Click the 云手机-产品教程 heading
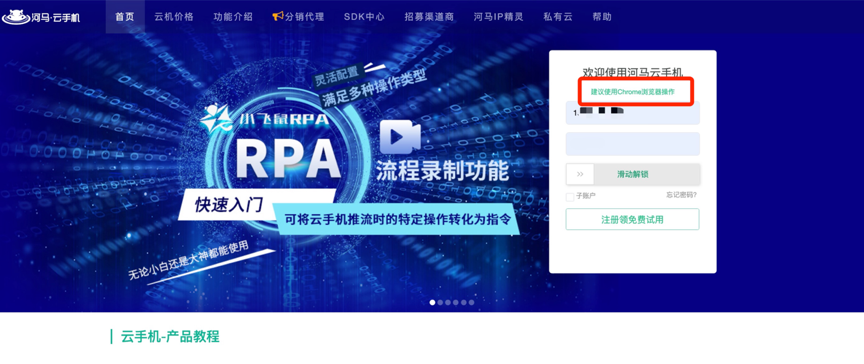 pos(170,336)
